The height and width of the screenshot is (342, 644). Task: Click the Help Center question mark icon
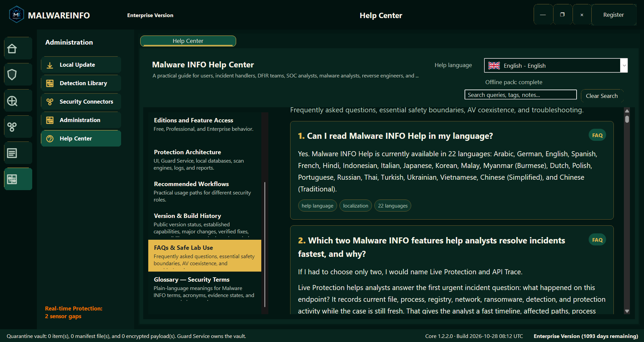coord(50,139)
